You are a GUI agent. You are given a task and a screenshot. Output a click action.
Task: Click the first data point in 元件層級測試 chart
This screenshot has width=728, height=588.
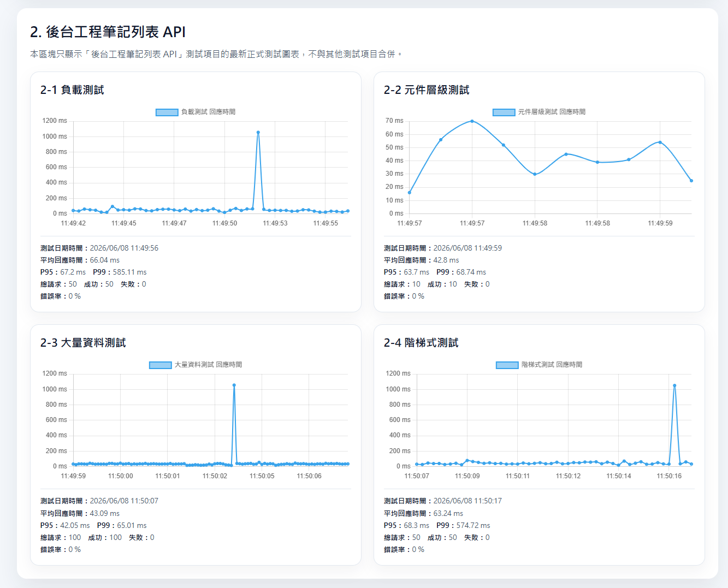coord(410,193)
